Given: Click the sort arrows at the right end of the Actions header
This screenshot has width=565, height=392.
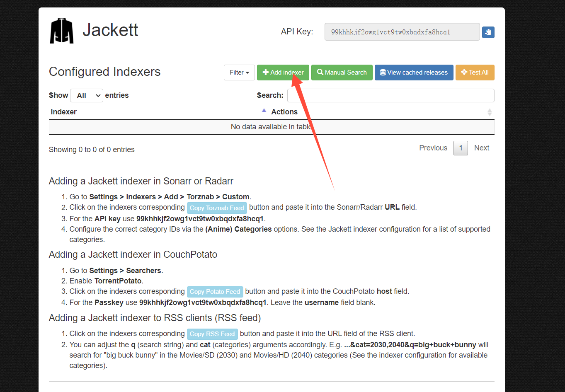Looking at the screenshot, I should [x=490, y=112].
